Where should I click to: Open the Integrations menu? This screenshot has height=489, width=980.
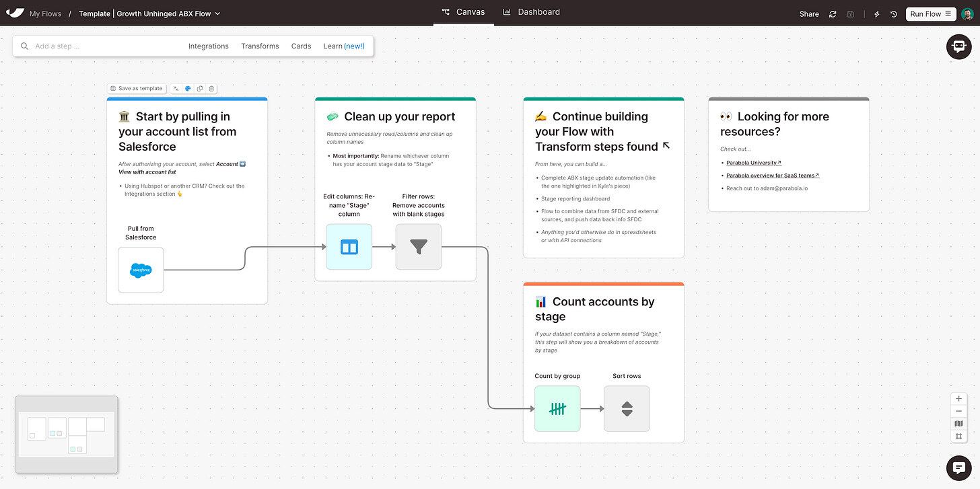click(x=209, y=46)
